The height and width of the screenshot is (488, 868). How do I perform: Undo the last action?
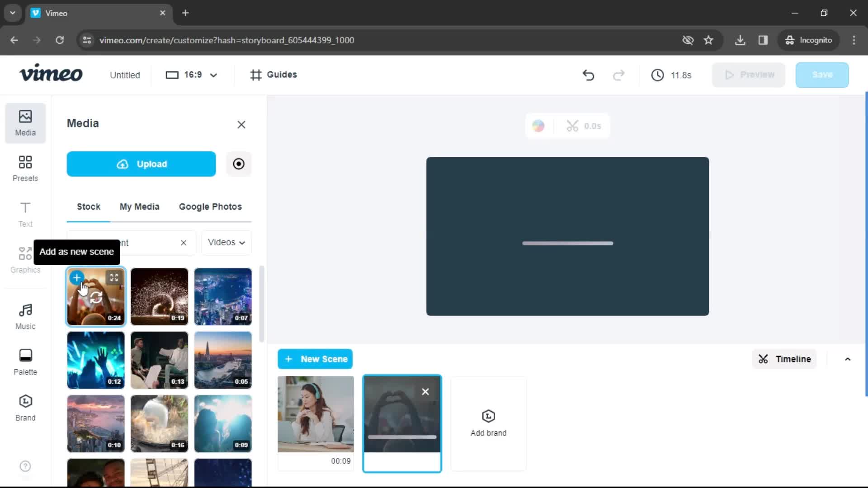click(588, 75)
